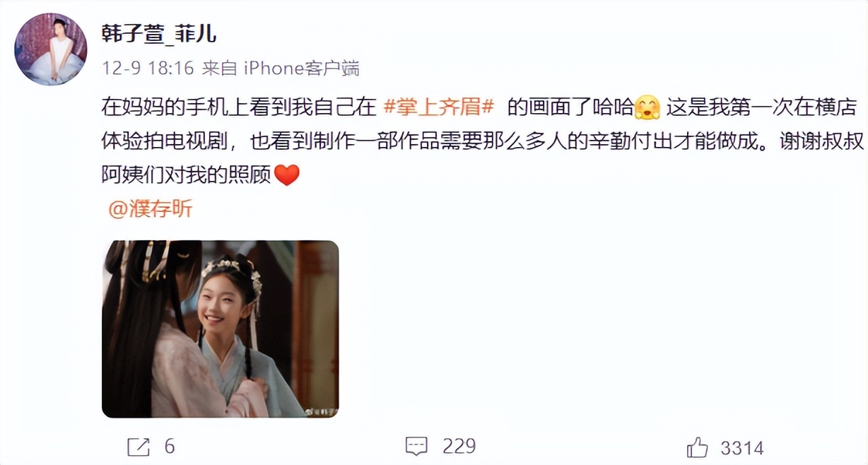
Task: Click the repost share icon
Action: tap(139, 447)
